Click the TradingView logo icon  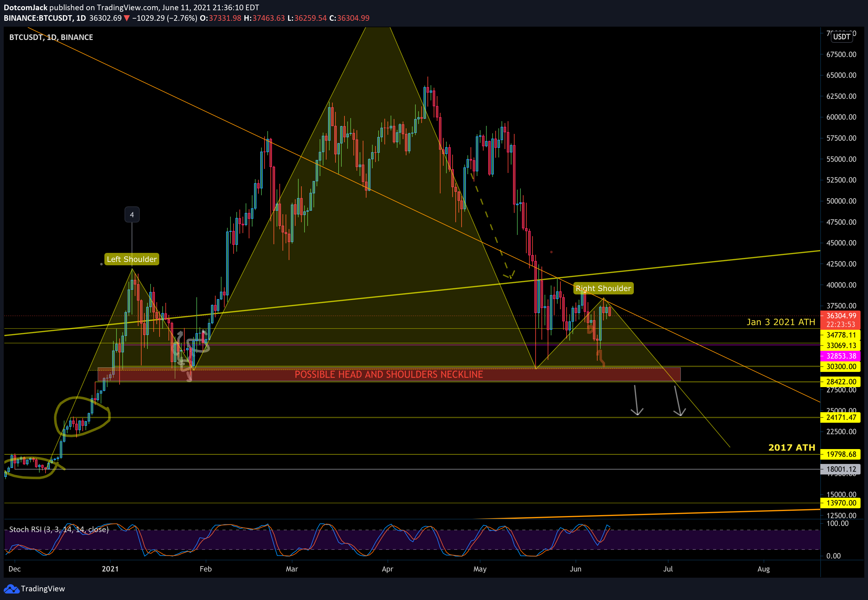click(x=11, y=589)
